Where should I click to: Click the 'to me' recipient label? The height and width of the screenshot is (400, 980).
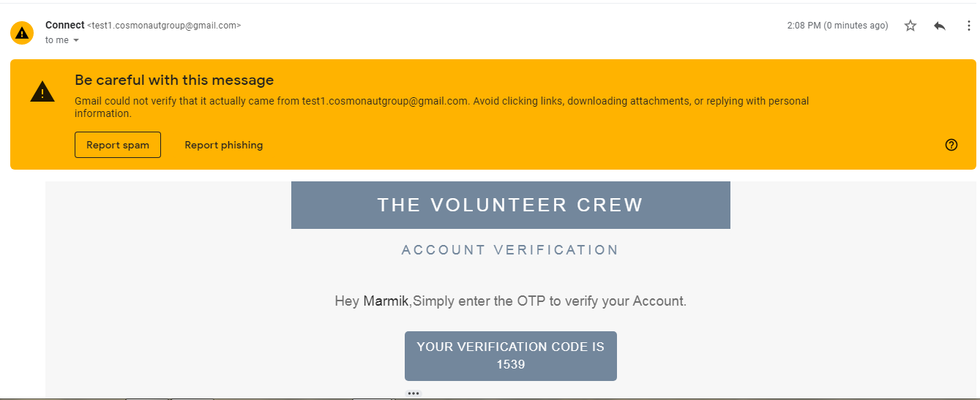(56, 40)
